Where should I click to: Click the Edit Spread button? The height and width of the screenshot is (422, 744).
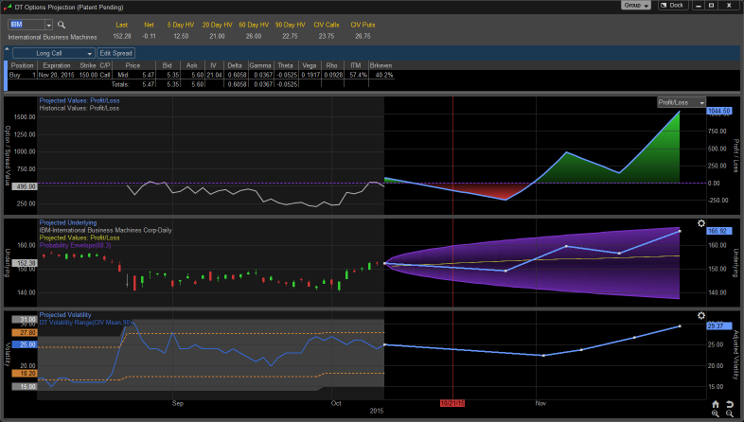pos(116,53)
